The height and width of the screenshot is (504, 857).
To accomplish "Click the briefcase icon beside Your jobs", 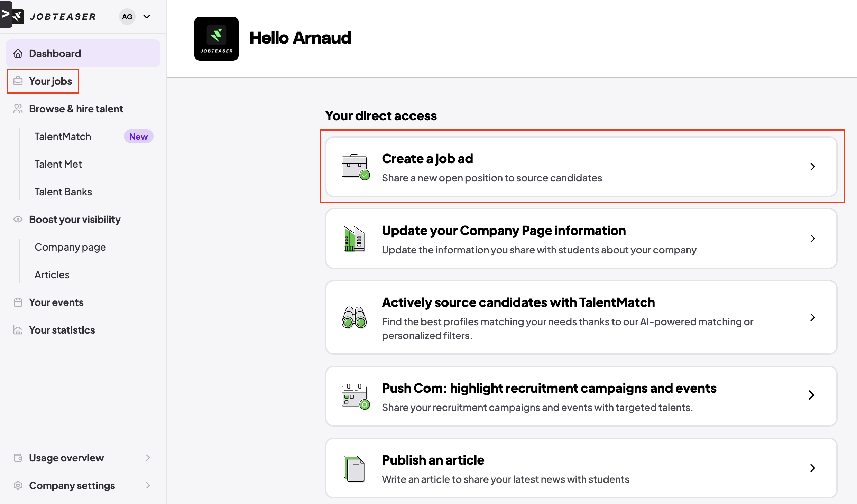I will tap(18, 81).
